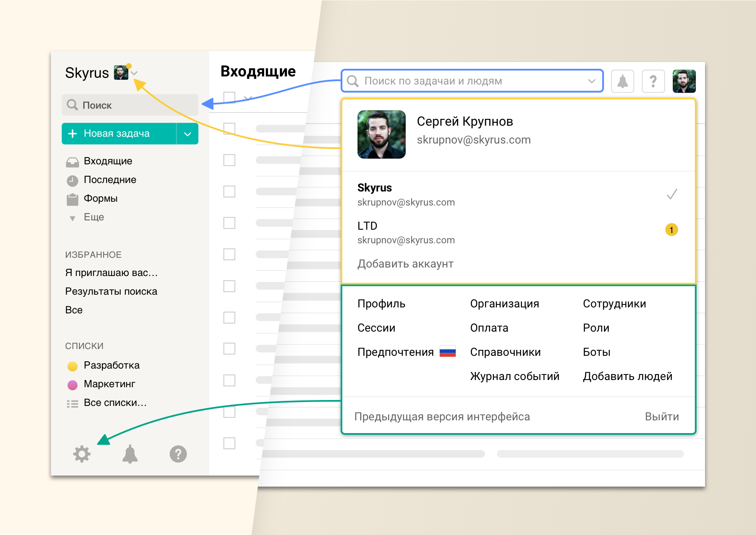Click yellow dot of Разработка list

coord(73,366)
